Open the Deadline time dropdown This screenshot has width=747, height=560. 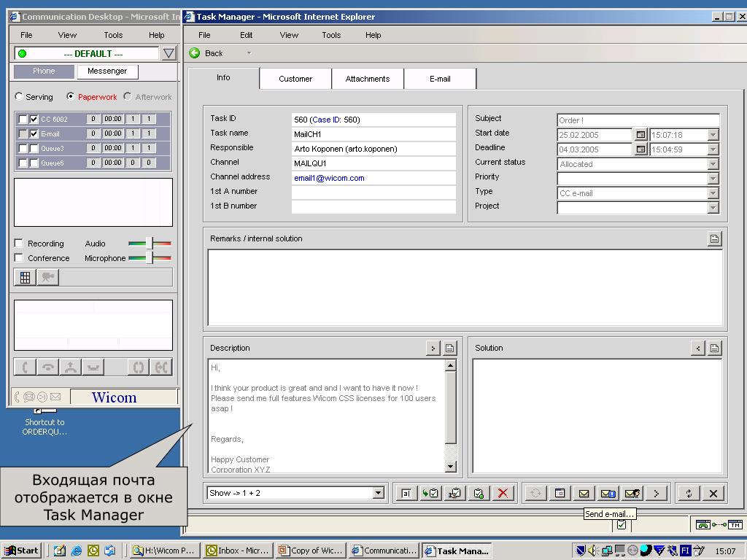click(x=713, y=149)
